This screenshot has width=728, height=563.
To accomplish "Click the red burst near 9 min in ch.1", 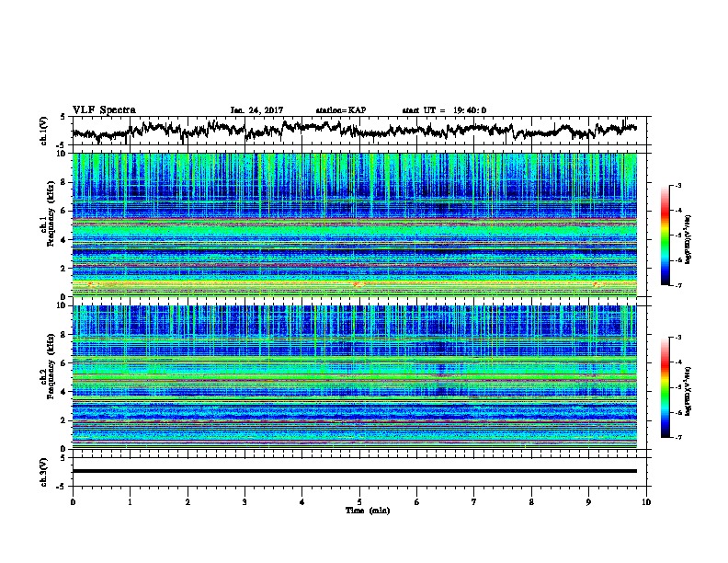I will tap(597, 284).
